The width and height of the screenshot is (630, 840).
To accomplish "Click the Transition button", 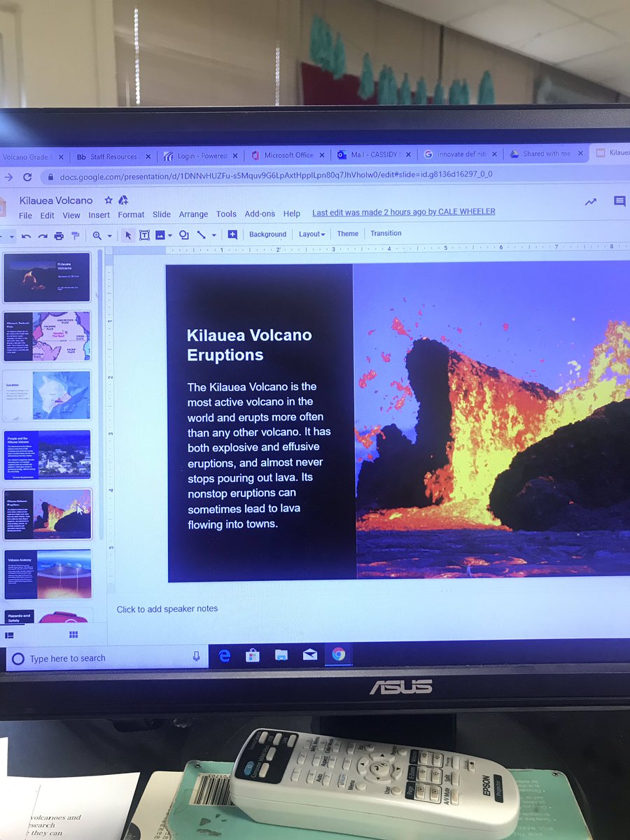I will (x=386, y=233).
